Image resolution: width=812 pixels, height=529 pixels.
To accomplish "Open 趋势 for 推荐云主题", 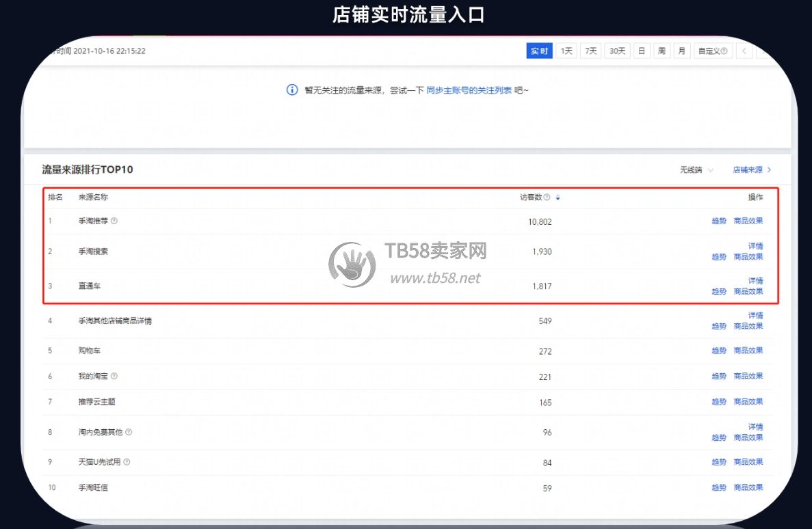I will click(719, 402).
